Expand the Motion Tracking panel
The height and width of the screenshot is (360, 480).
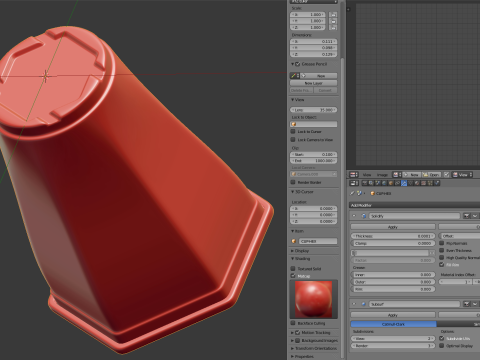click(x=293, y=332)
